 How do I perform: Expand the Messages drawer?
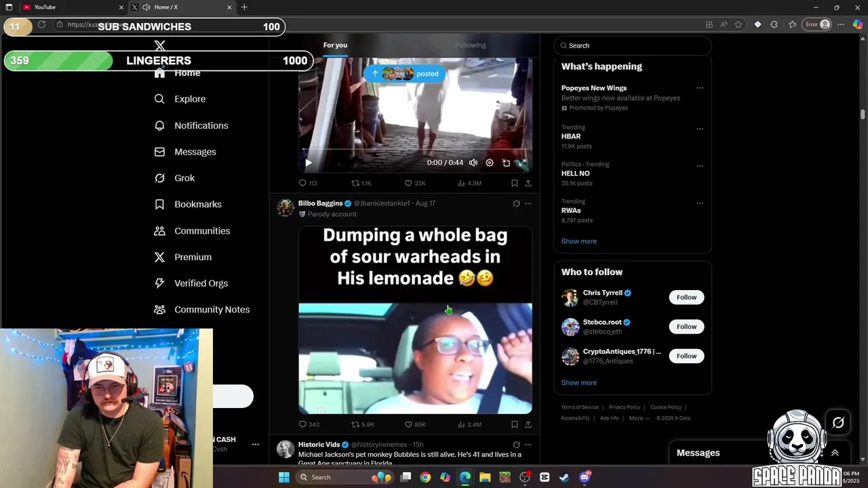835,453
